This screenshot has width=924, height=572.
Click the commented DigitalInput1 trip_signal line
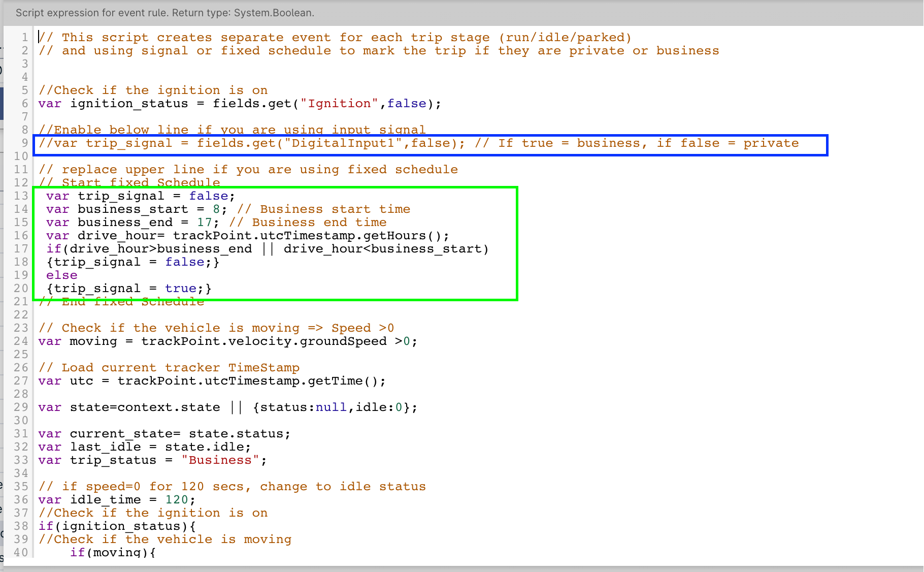pos(418,143)
